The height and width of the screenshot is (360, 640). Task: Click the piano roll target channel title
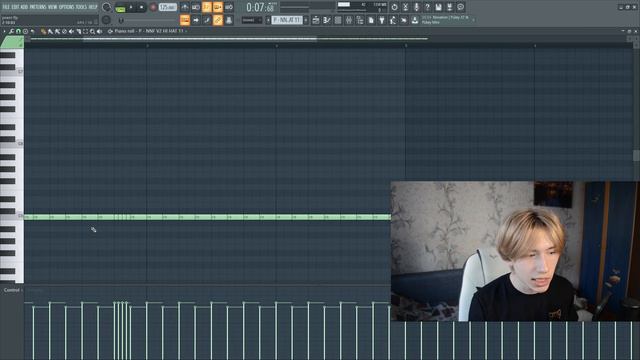149,31
